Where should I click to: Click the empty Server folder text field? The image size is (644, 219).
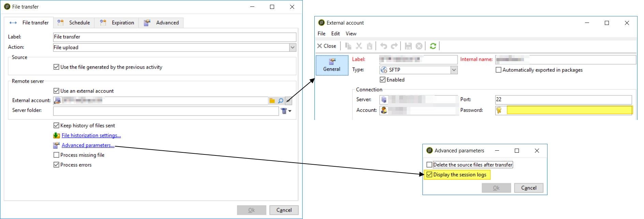tap(166, 111)
